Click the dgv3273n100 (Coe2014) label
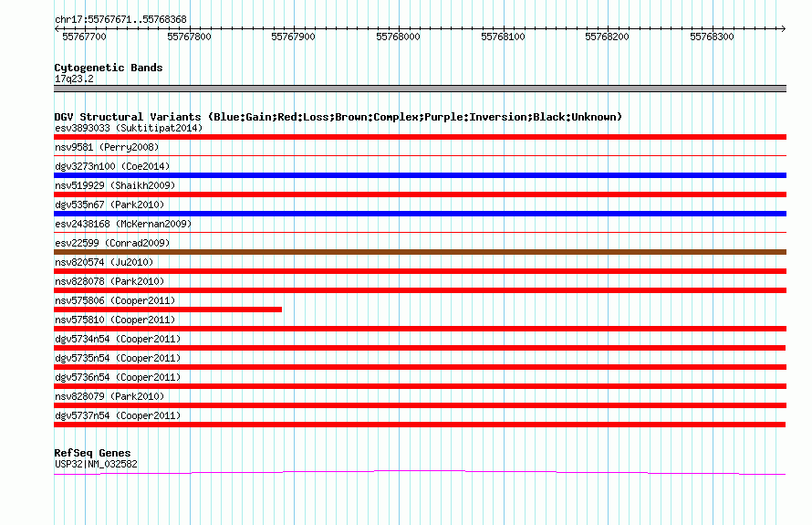 click(112, 166)
